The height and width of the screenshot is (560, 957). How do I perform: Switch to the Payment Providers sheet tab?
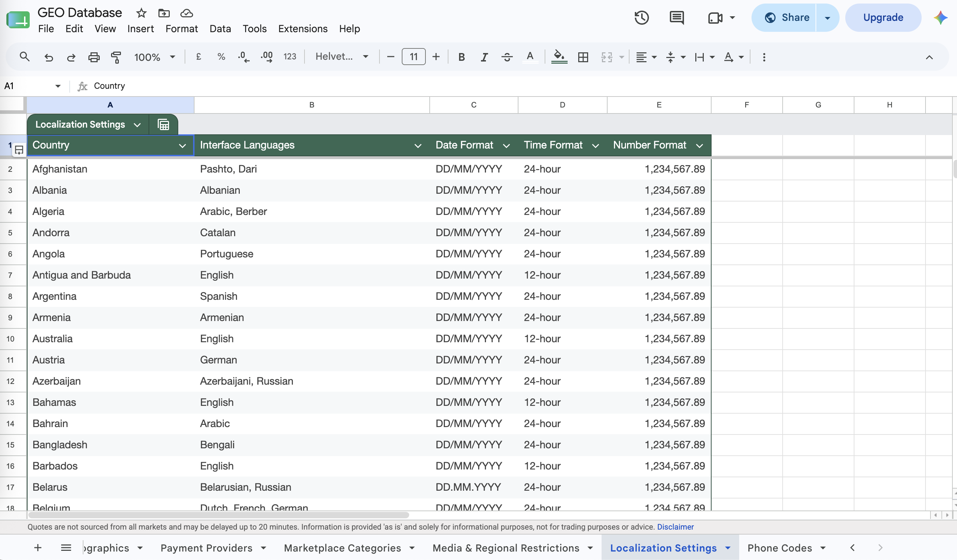click(206, 548)
